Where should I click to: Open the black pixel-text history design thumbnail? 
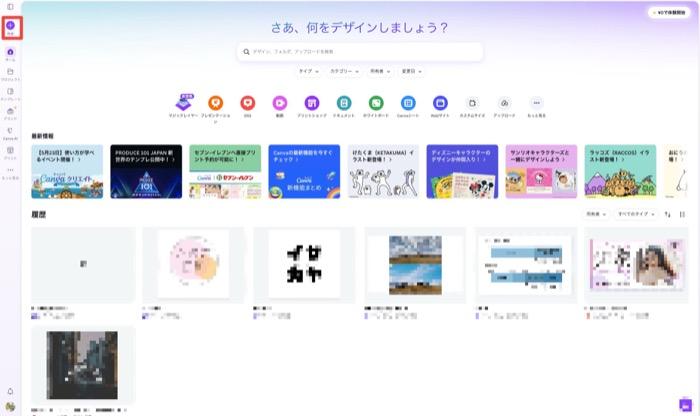click(x=304, y=265)
